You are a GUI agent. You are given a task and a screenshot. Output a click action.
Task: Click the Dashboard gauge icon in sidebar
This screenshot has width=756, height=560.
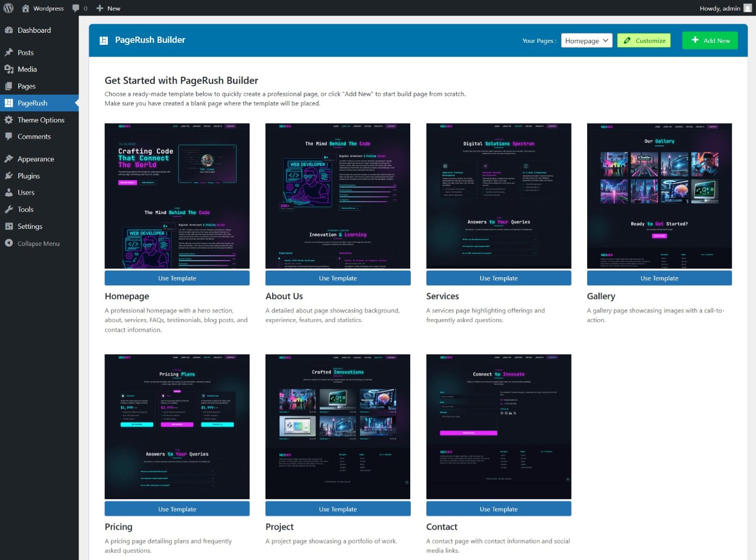pos(9,30)
